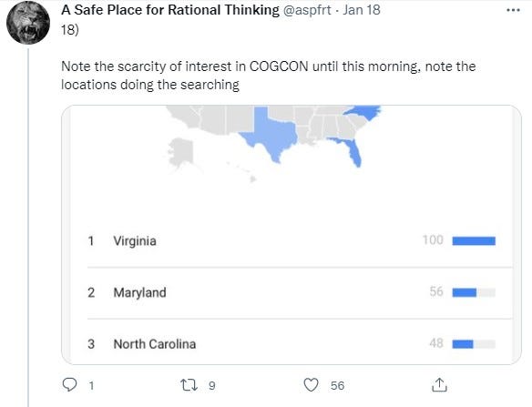Screen dimensions: 532x407
Task: Click the Virginia 100 interest bar
Action: [x=474, y=241]
